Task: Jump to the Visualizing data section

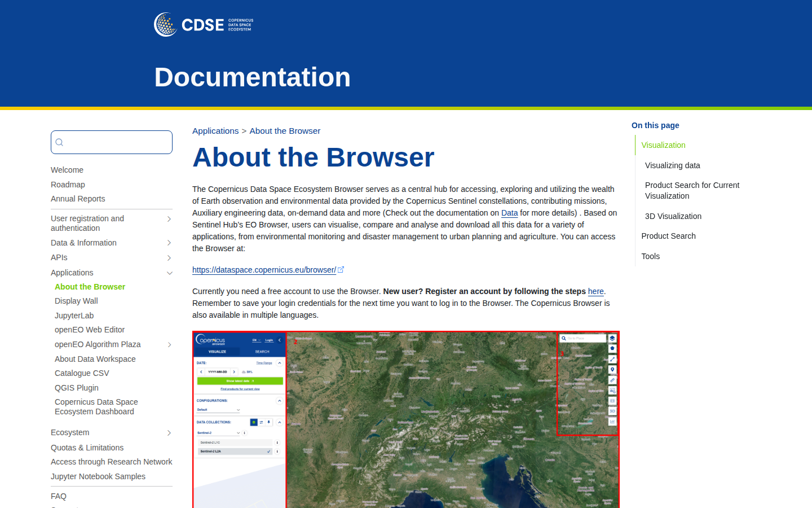Action: (672, 165)
